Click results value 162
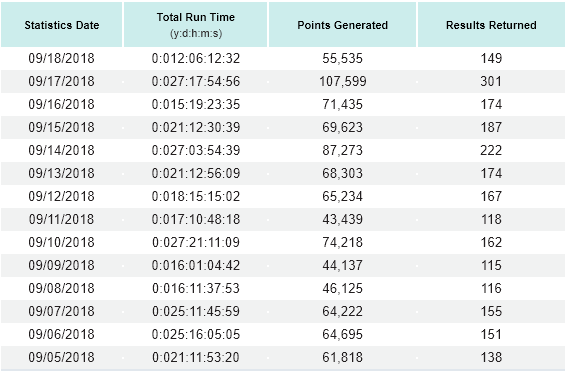Screen dimensions: 572x376 click(491, 242)
